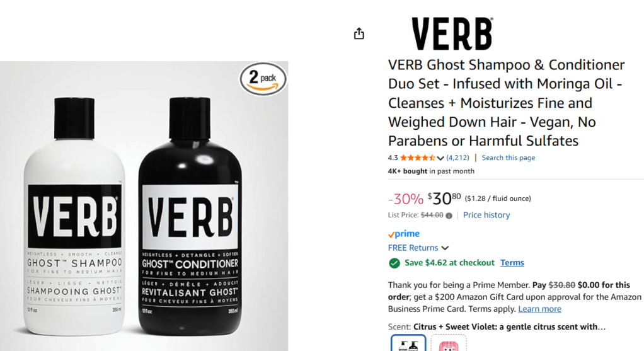Click the 2 pack badge on image
Viewport: 644px width, 351px height.
[263, 79]
